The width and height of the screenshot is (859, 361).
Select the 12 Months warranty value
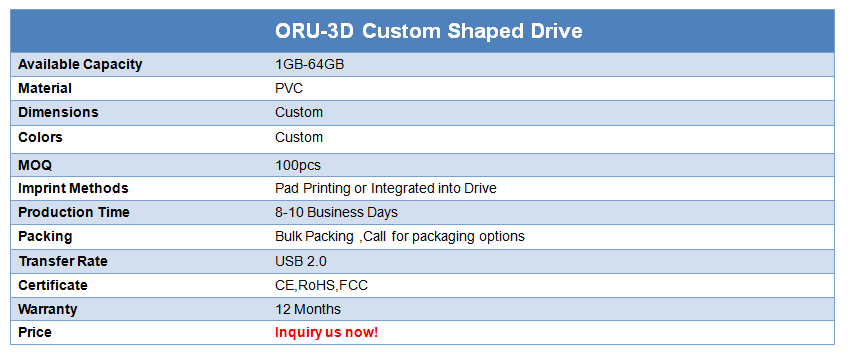(308, 309)
